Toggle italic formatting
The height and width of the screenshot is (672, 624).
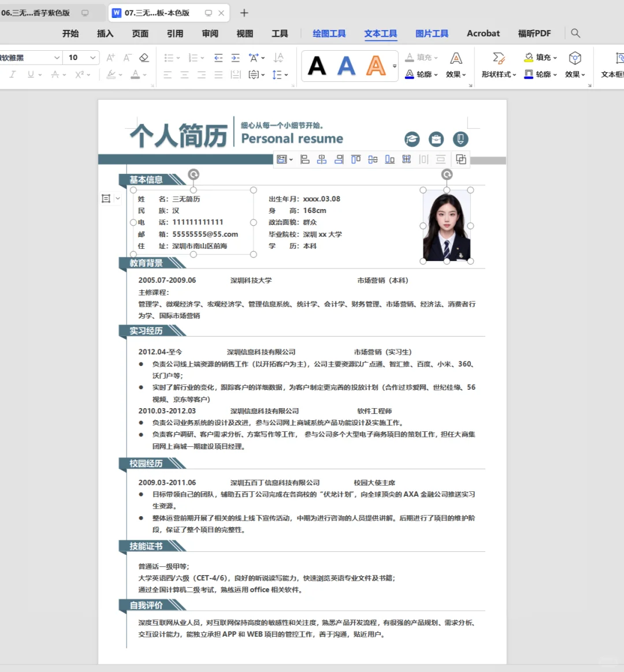pos(13,74)
